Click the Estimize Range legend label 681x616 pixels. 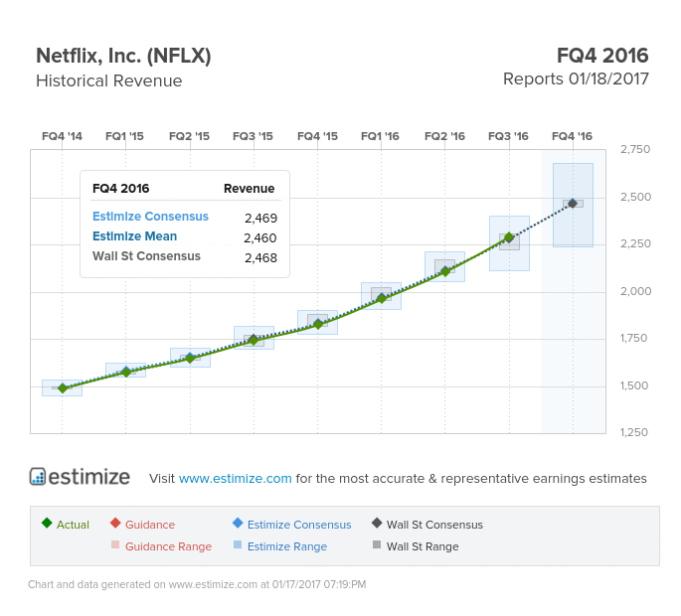pos(287,546)
